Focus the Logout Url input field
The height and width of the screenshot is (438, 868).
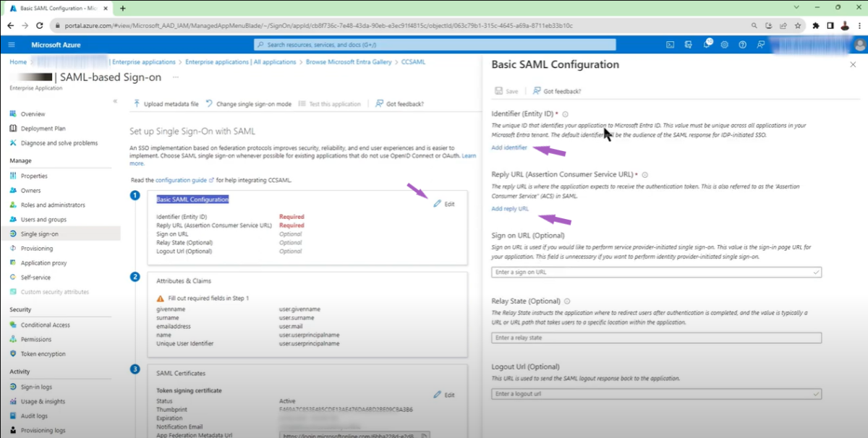pos(656,394)
